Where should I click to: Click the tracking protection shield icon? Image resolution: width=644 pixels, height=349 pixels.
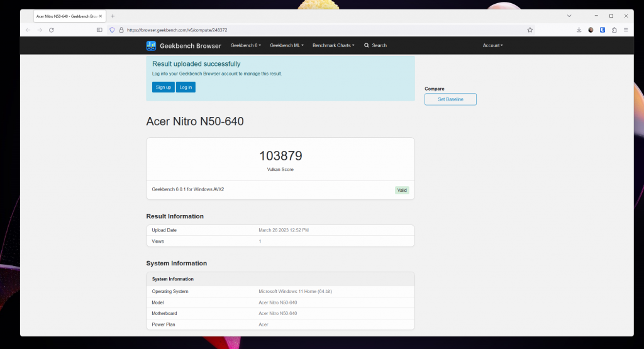pyautogui.click(x=112, y=30)
